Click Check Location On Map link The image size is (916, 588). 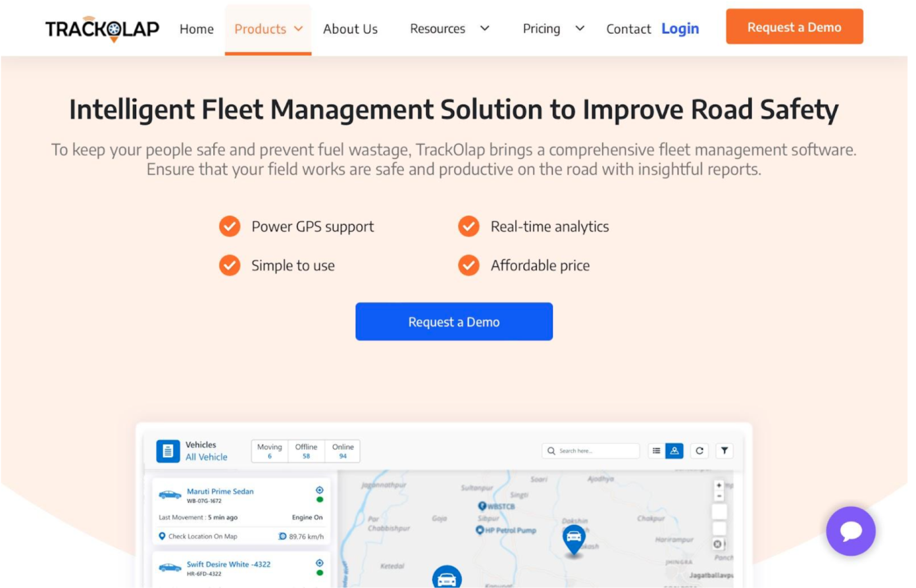coord(203,537)
